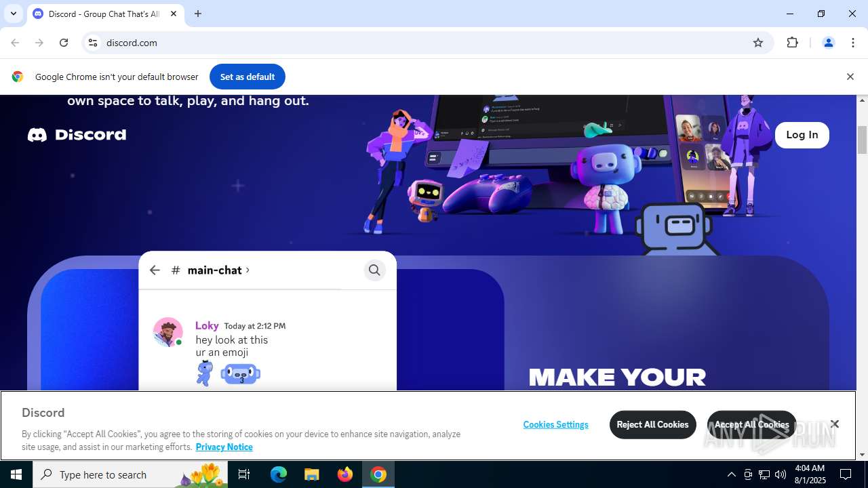This screenshot has height=488, width=868.
Task: Click the page vertical scrollbar thumb
Action: click(x=863, y=140)
